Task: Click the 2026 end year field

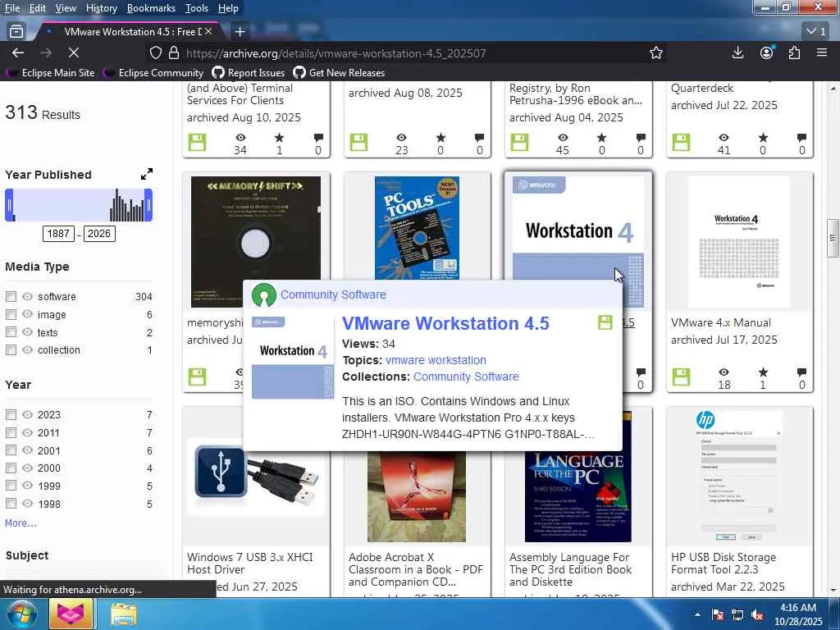Action: point(99,234)
